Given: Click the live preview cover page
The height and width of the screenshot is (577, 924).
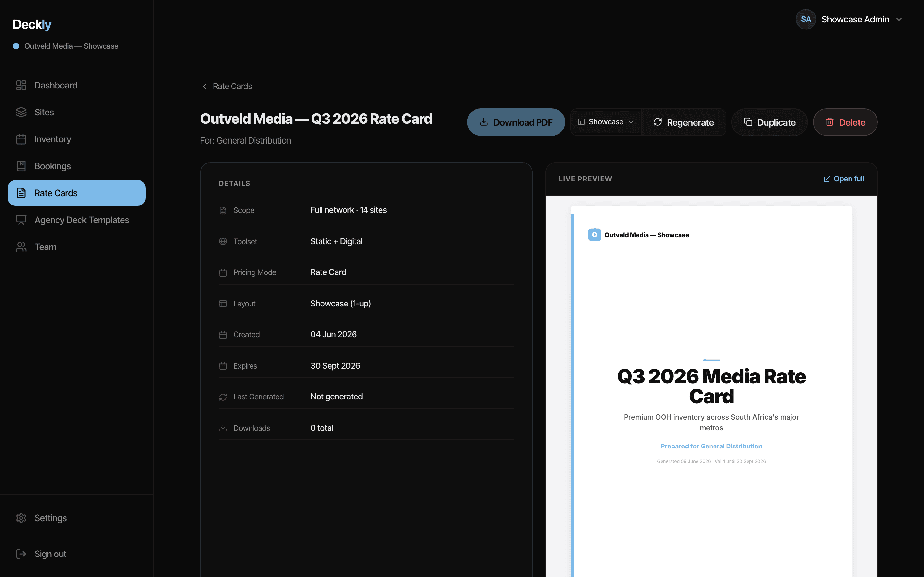Looking at the screenshot, I should point(711,391).
